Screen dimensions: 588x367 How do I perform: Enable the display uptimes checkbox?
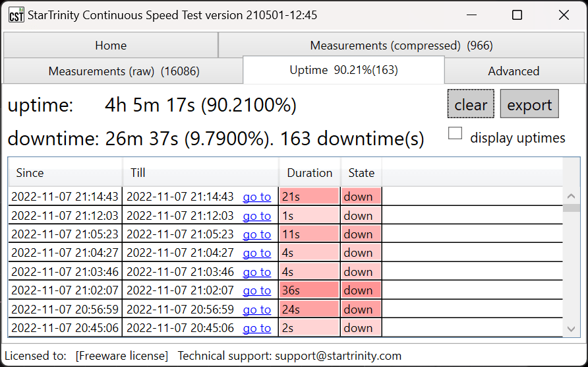pos(455,133)
